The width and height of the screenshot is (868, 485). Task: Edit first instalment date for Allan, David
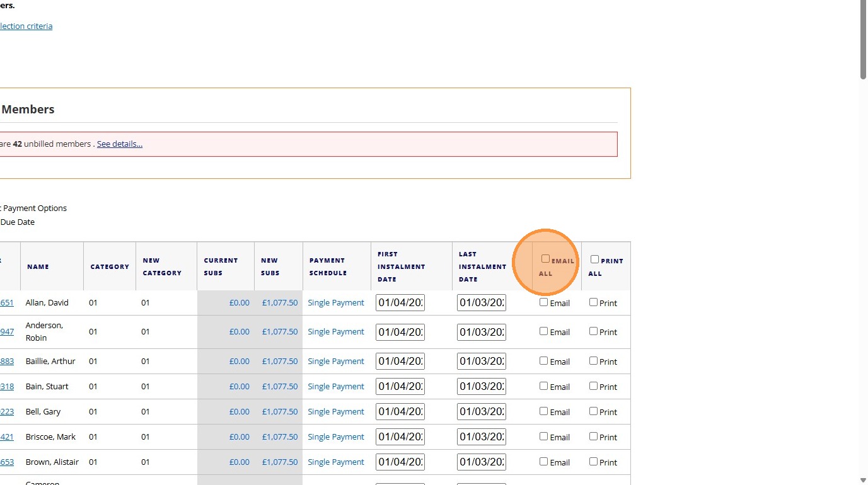[400, 302]
